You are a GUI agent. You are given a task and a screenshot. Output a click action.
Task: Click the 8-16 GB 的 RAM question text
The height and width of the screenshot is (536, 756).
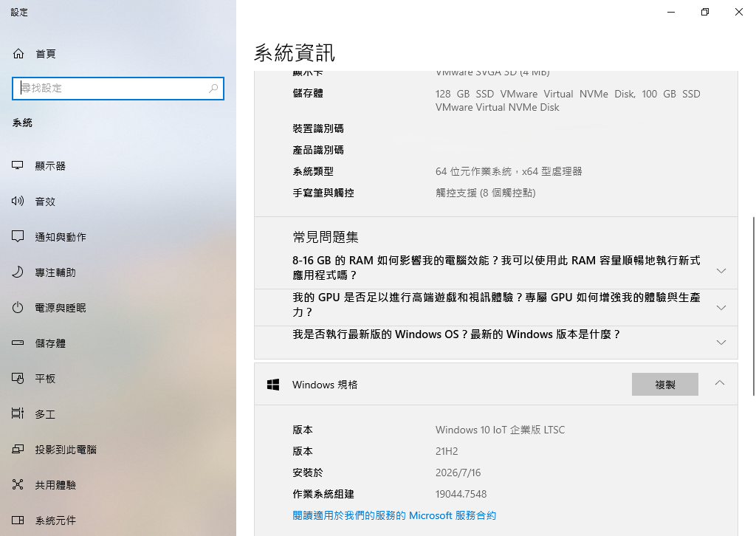(496, 267)
